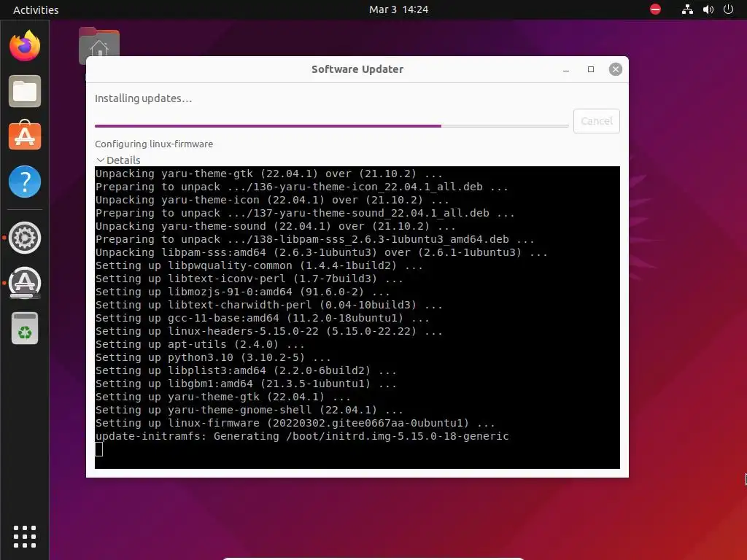Click line 'Unpacking libpam-sss:amd64 (2.6.3-1ubuntu3)'
747x560 pixels.
pos(322,252)
